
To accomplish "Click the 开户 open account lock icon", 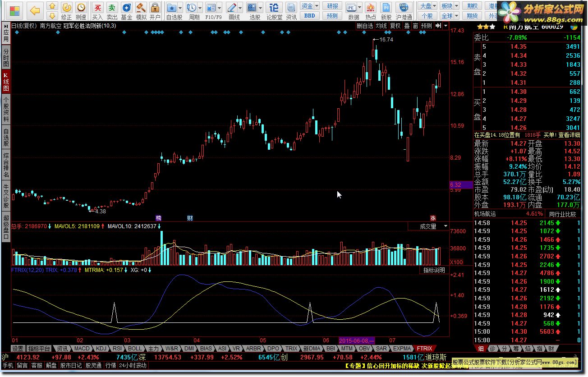I will [155, 10].
